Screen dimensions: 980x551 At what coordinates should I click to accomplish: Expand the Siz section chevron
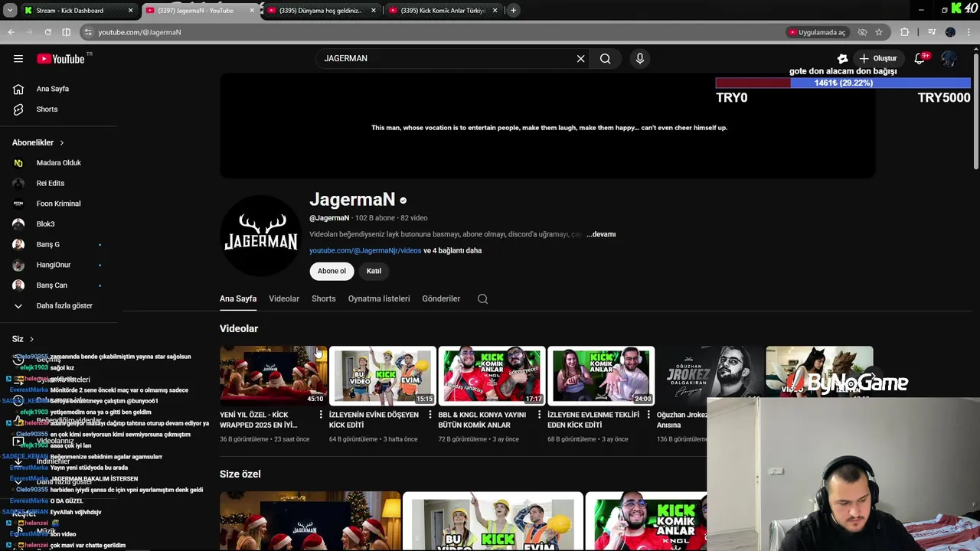coord(31,339)
